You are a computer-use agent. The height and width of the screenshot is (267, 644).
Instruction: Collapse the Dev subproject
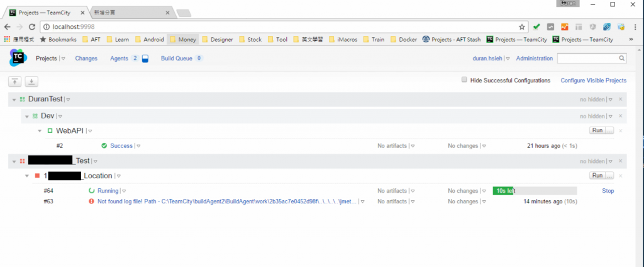tap(27, 116)
